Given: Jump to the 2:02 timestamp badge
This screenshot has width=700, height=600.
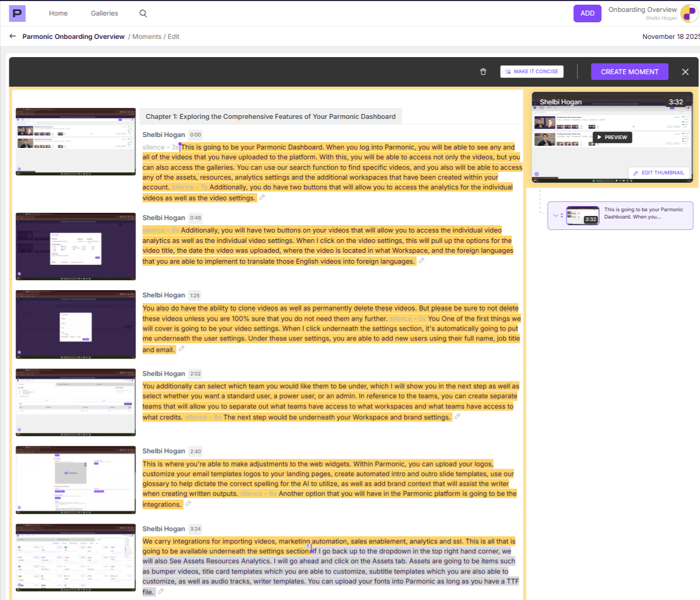Looking at the screenshot, I should [195, 374].
